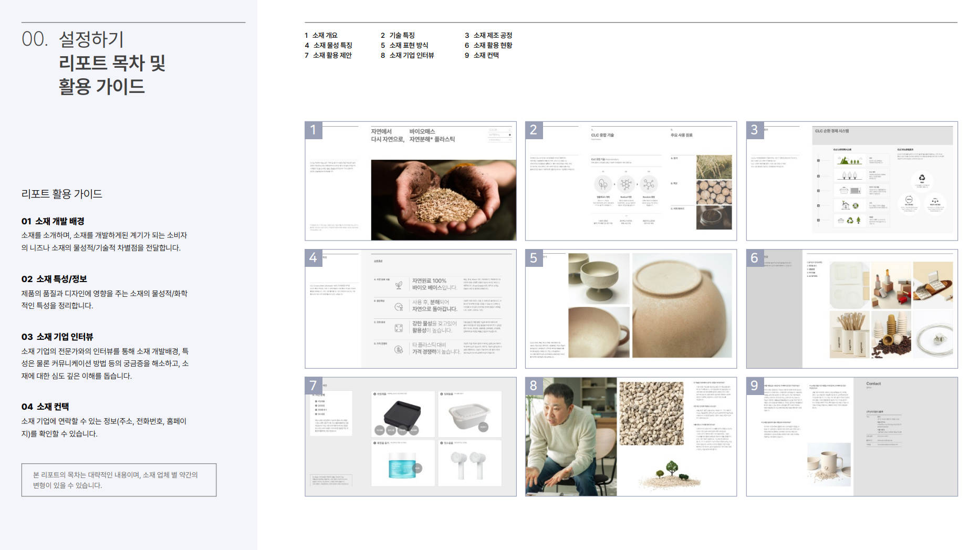
Task: Select '5 소재 표현 방식' contents entry
Action: tap(404, 45)
